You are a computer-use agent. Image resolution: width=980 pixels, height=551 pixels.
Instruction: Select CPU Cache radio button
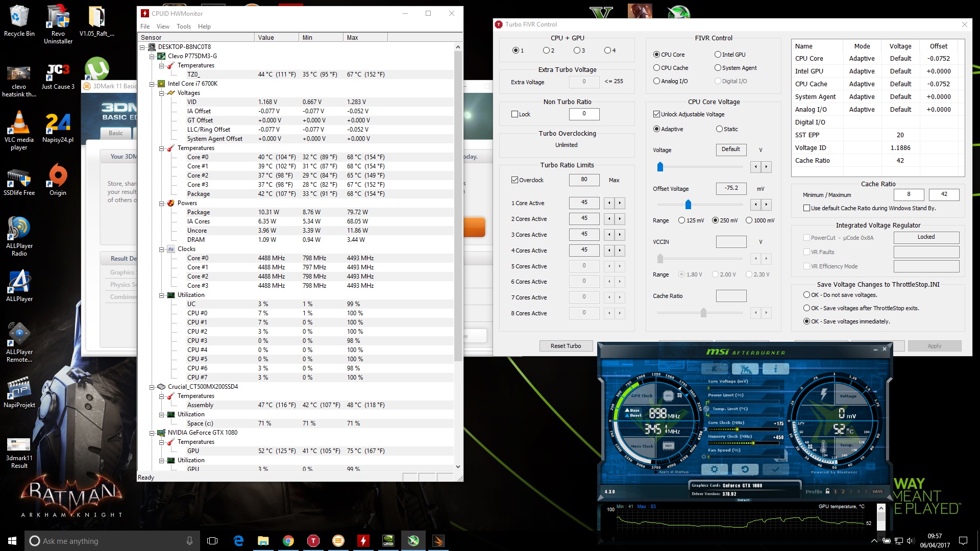pos(656,68)
